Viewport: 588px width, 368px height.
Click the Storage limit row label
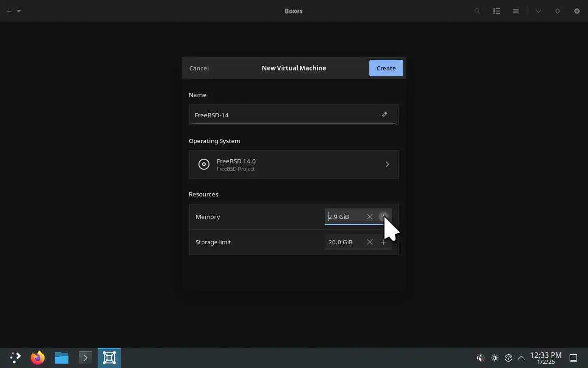coord(213,242)
